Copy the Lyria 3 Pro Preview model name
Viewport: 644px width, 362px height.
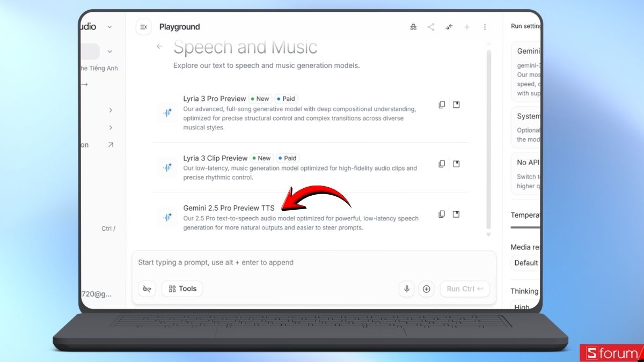[442, 105]
